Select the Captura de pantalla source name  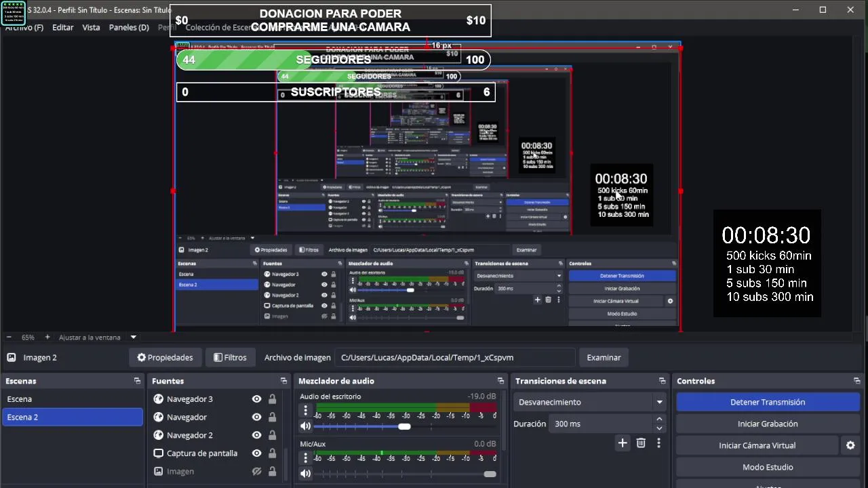(202, 453)
